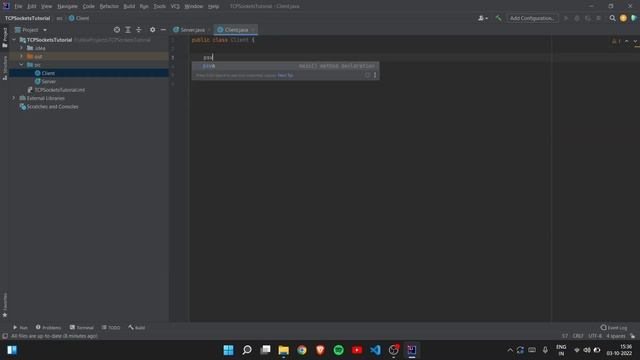This screenshot has height=360, width=640.
Task: Open Project panel settings gear
Action: pyautogui.click(x=152, y=30)
